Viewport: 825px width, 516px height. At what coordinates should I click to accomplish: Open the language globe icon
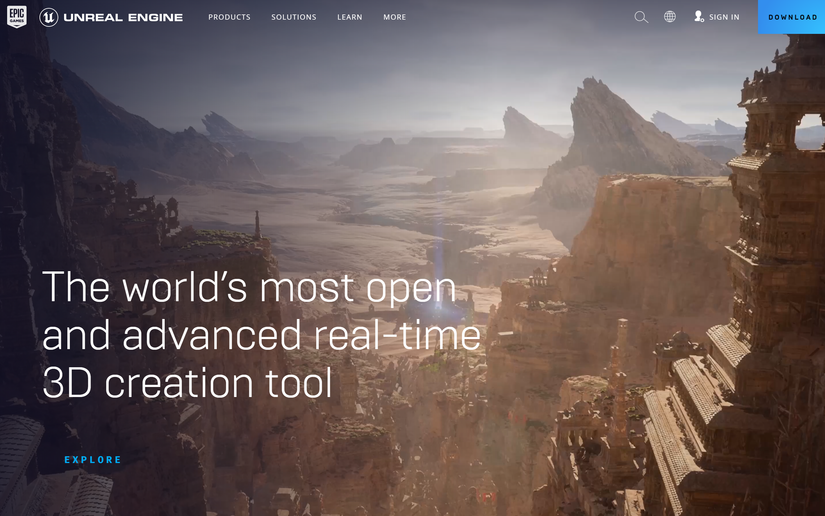(670, 17)
